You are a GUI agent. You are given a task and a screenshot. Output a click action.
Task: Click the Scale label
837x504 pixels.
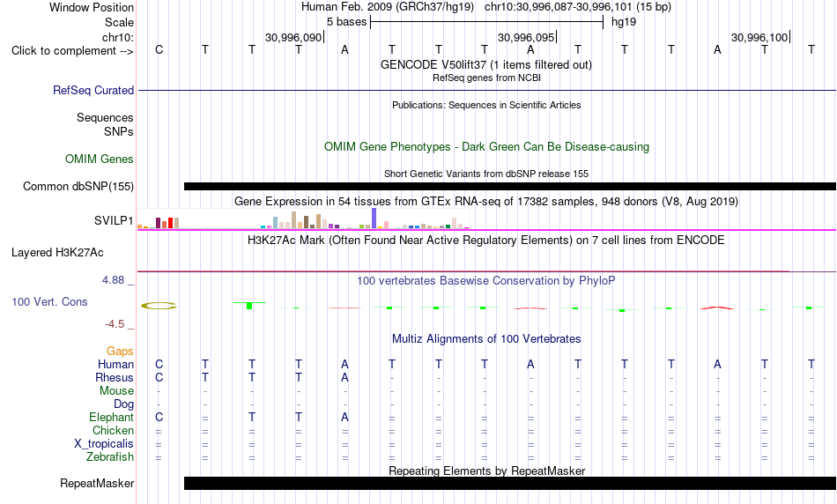click(119, 22)
